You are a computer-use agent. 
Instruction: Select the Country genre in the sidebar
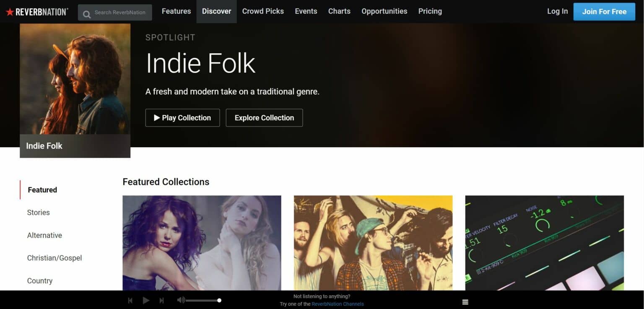(40, 280)
